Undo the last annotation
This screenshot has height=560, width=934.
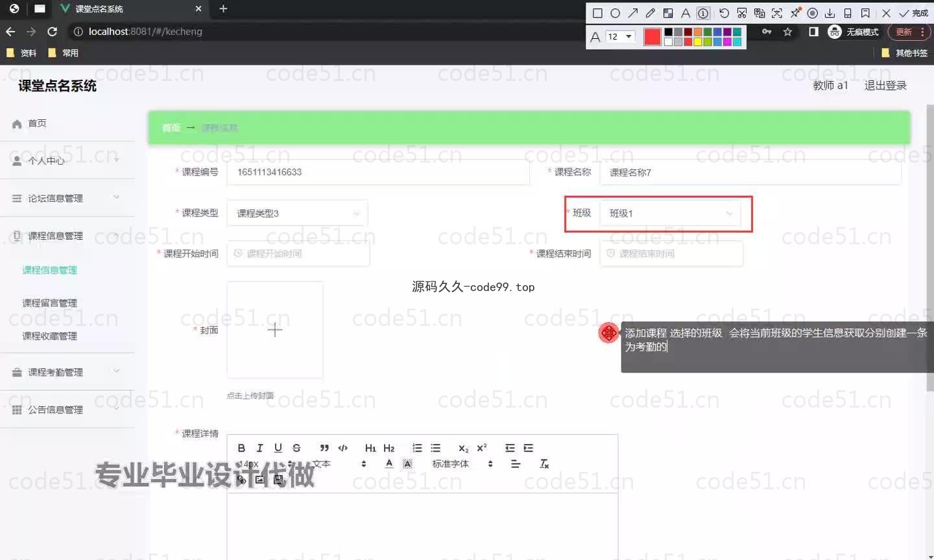(x=724, y=13)
